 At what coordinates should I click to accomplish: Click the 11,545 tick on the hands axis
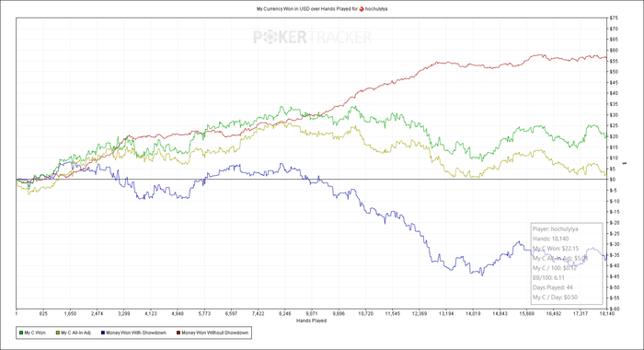tap(392, 314)
